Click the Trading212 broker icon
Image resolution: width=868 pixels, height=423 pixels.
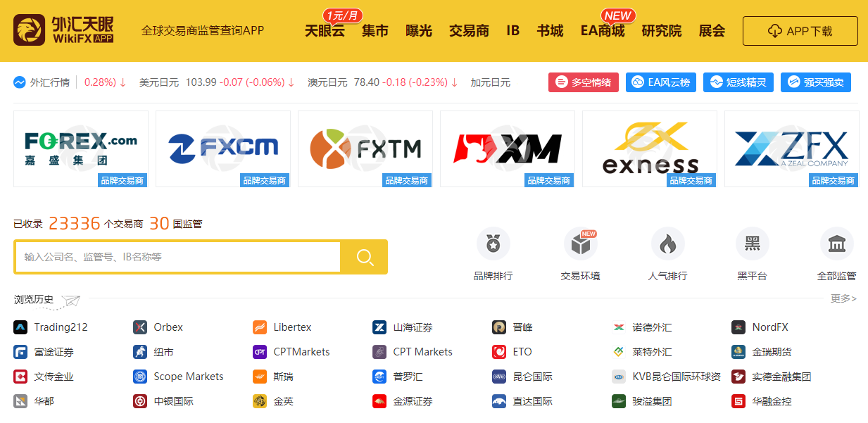[x=20, y=327]
